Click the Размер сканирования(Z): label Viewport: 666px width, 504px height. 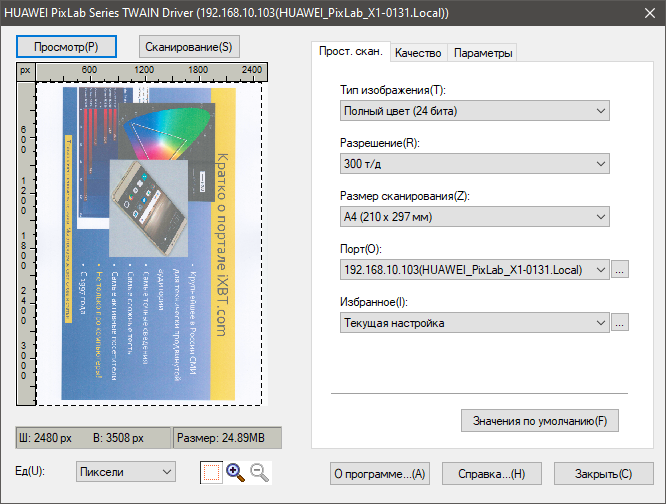pyautogui.click(x=404, y=196)
